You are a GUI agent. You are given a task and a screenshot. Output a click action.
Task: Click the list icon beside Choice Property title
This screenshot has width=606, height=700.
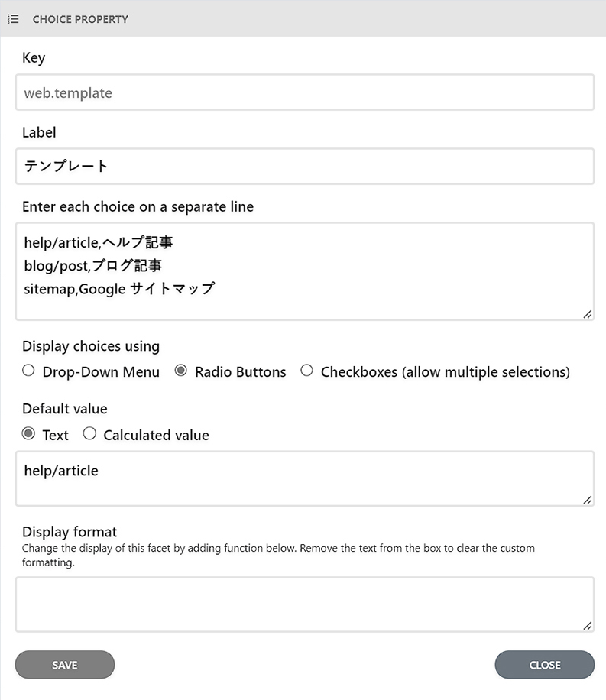click(x=14, y=19)
